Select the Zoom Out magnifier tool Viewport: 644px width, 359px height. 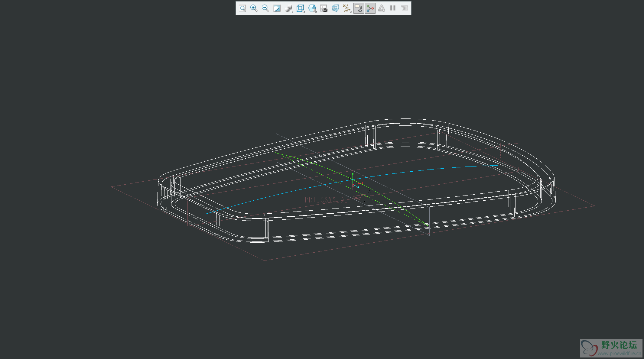point(265,8)
